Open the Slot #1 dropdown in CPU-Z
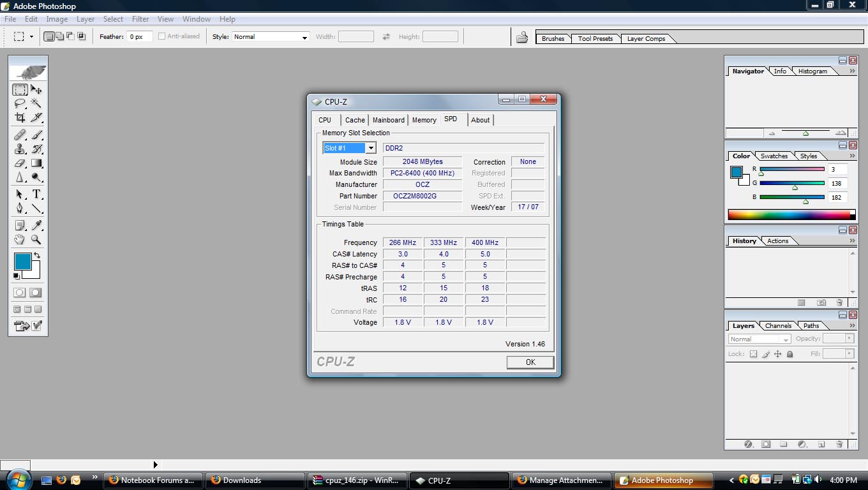Image resolution: width=868 pixels, height=490 pixels. tap(370, 148)
